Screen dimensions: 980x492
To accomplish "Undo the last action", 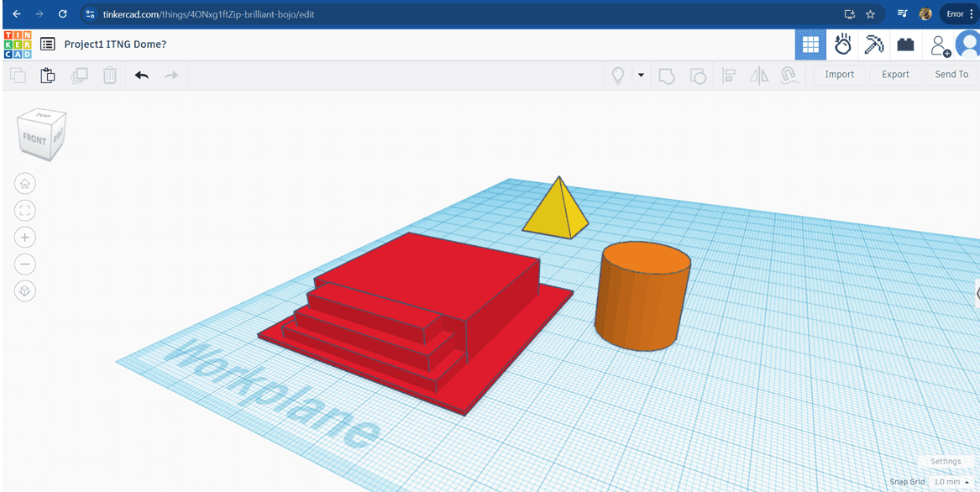I will 142,76.
